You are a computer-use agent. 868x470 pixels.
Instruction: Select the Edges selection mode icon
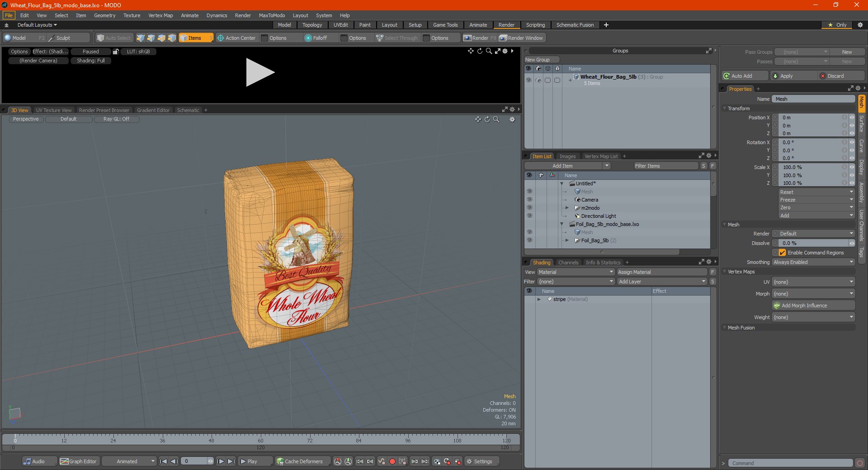tap(151, 38)
